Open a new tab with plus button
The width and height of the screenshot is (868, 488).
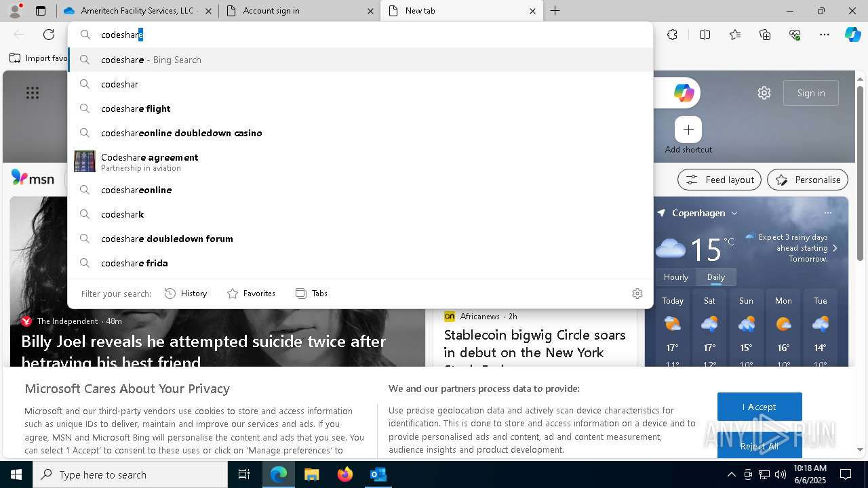tap(555, 11)
